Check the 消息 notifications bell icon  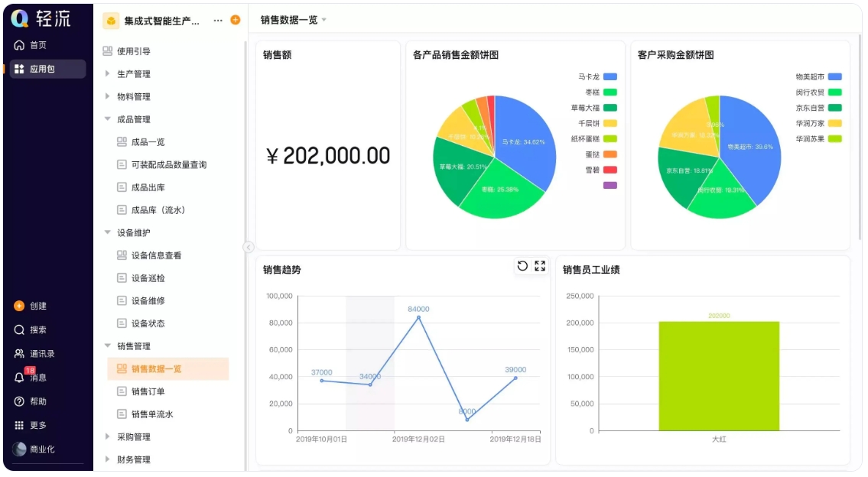point(18,377)
